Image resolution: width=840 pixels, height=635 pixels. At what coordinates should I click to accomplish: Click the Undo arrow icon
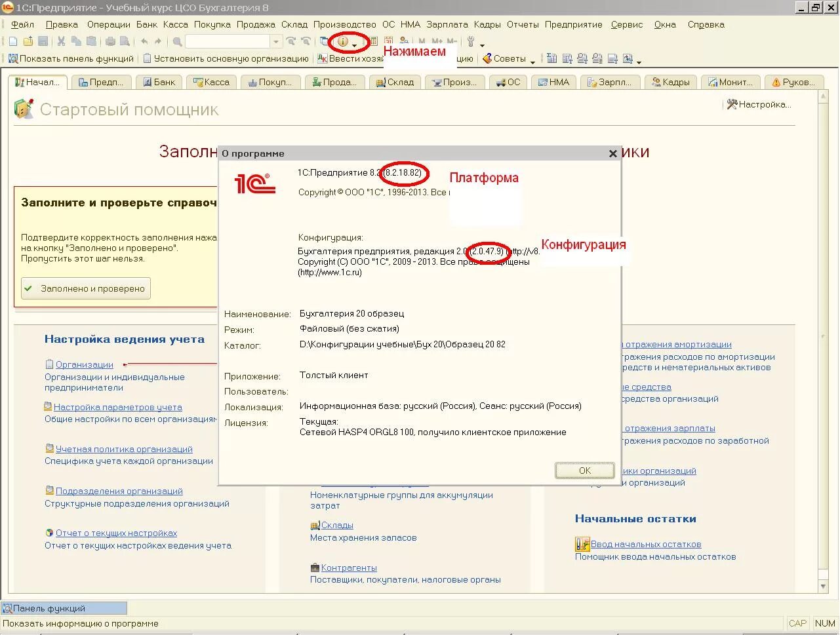point(144,41)
